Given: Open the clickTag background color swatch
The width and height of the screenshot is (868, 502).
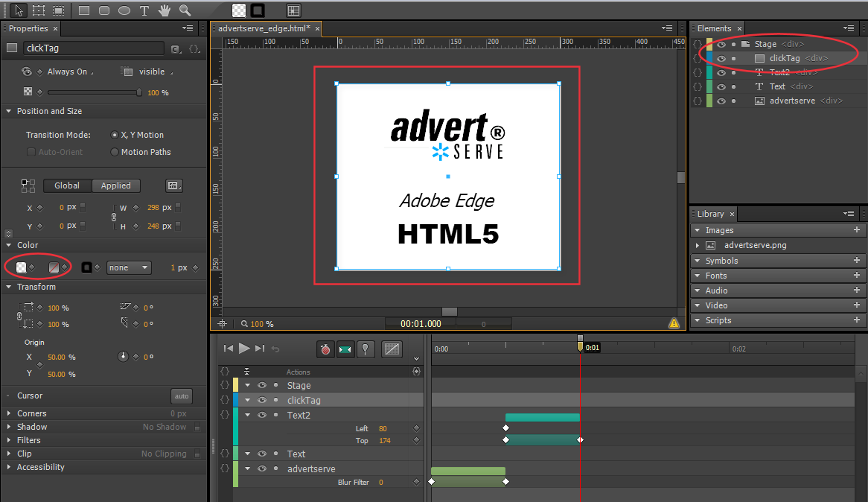Looking at the screenshot, I should 21,267.
